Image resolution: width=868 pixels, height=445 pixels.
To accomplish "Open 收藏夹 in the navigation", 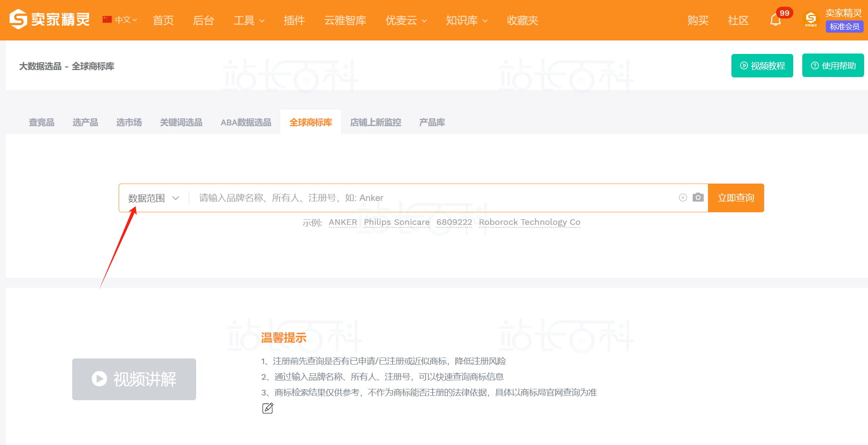I will coord(523,20).
